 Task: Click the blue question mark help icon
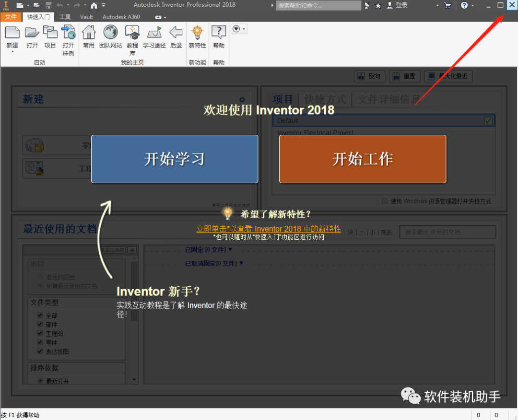(x=464, y=5)
